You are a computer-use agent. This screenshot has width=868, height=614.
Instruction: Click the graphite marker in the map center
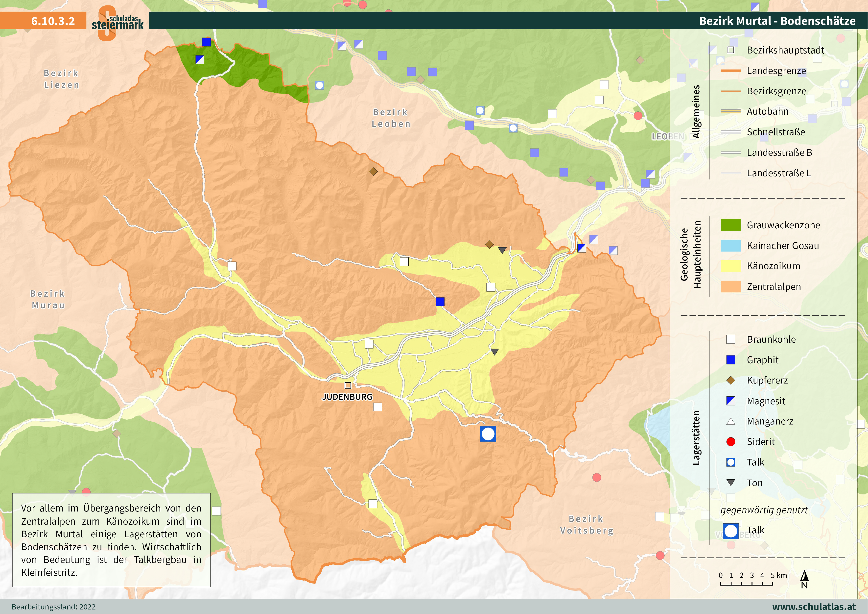point(440,302)
